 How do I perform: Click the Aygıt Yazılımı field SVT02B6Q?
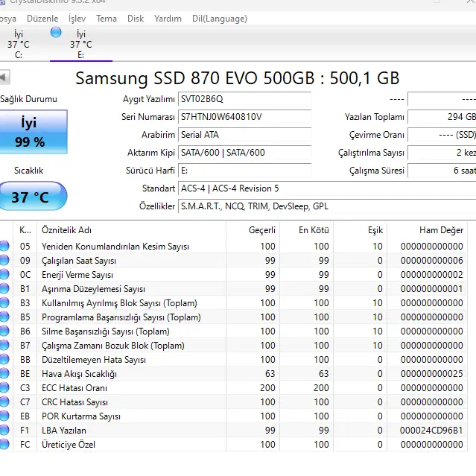point(244,99)
